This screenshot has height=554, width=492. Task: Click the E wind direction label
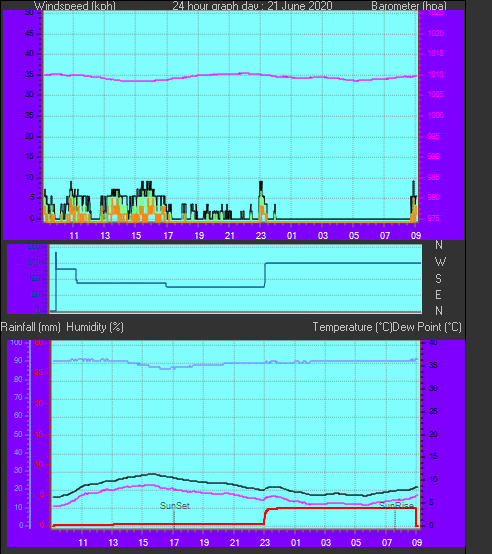pyautogui.click(x=438, y=295)
